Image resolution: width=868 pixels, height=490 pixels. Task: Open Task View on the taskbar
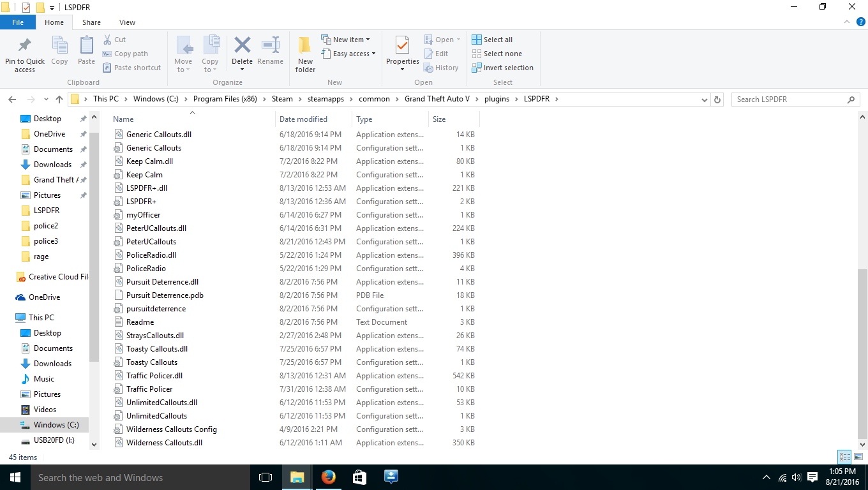[266, 477]
